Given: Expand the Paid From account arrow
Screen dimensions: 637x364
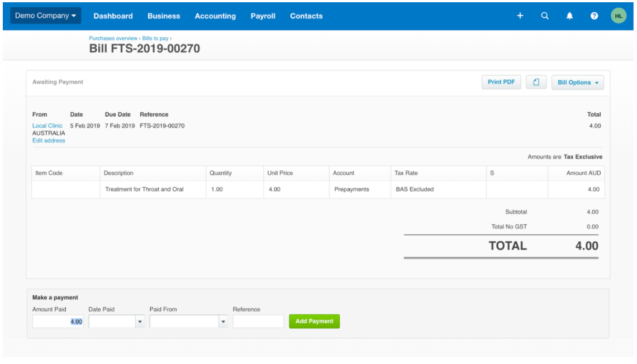Looking at the screenshot, I should pos(223,322).
